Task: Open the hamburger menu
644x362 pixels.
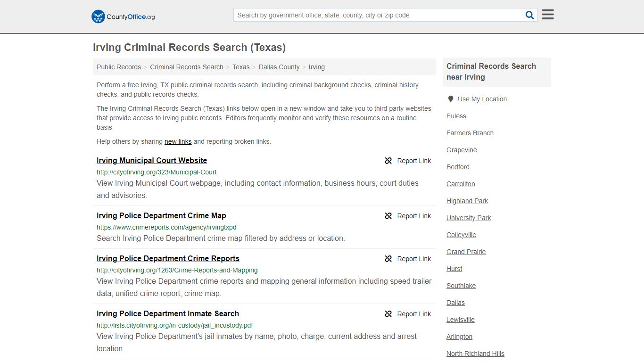Action: tap(548, 15)
